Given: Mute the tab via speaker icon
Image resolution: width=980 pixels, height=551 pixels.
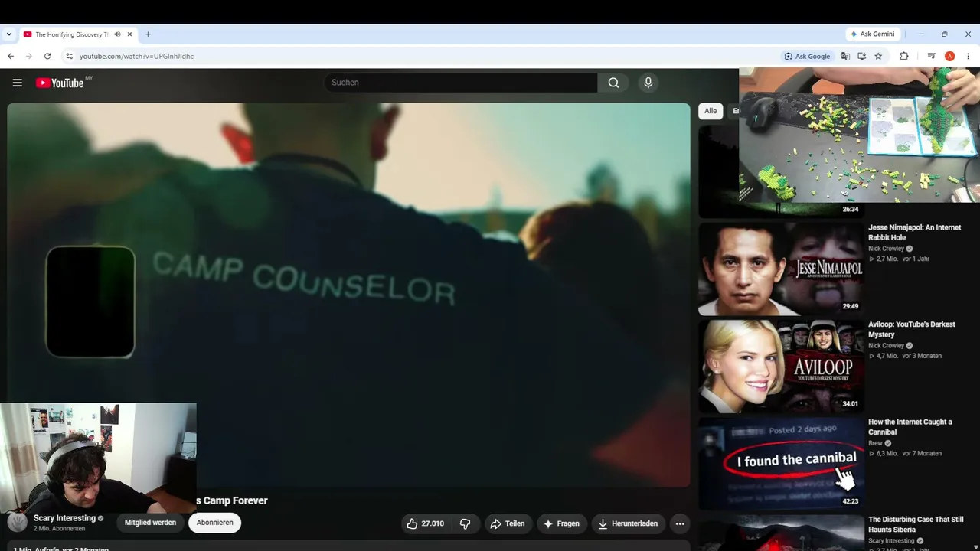Looking at the screenshot, I should pos(117,34).
